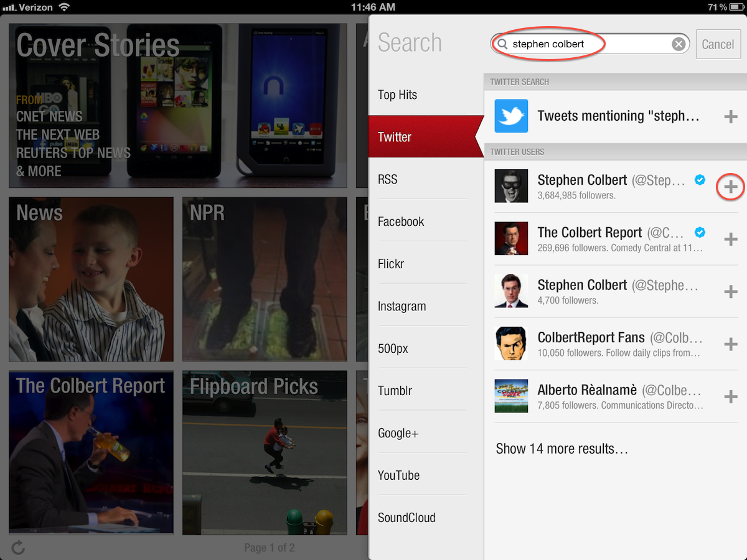Tap the avatar of the 4,700-follower Stephen Colbert

coord(511,291)
